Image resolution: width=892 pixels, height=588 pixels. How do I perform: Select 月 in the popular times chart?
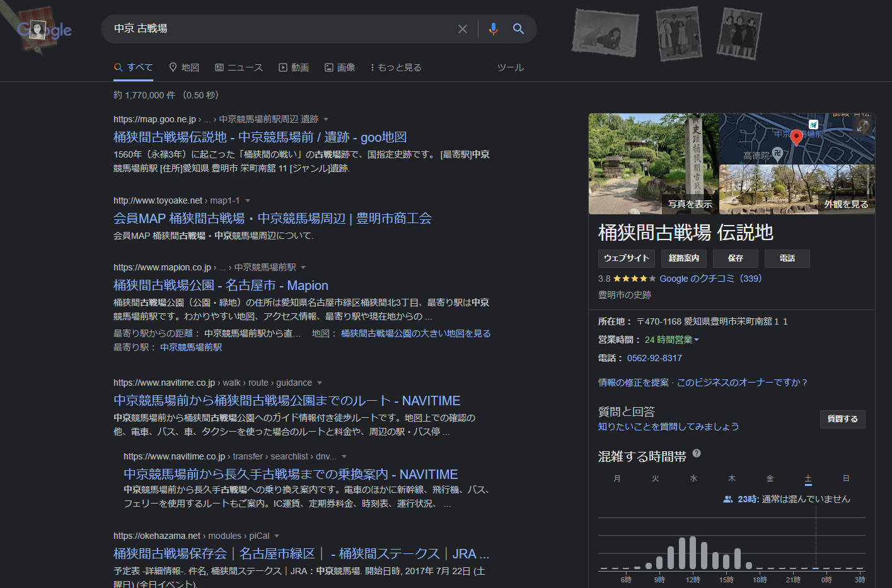coord(617,479)
